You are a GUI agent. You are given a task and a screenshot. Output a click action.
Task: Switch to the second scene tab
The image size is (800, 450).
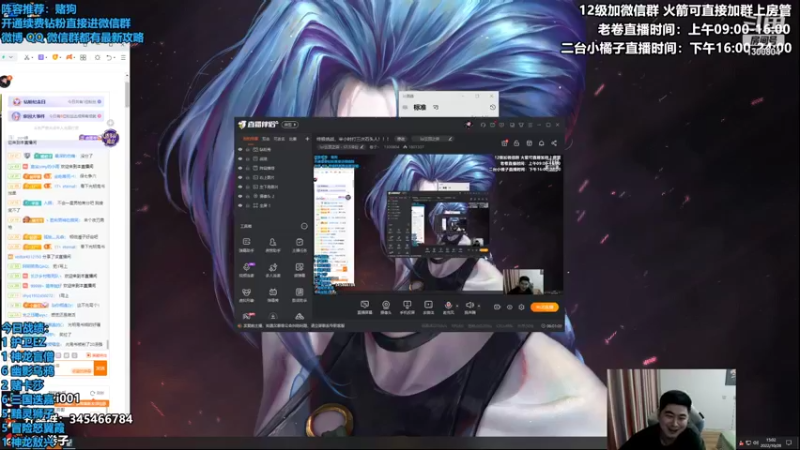click(266, 139)
